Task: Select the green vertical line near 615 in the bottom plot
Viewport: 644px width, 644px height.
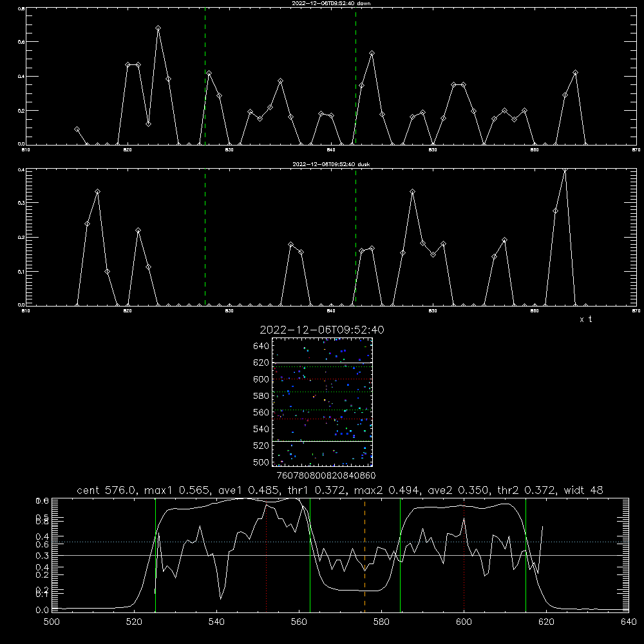Action: [526, 554]
